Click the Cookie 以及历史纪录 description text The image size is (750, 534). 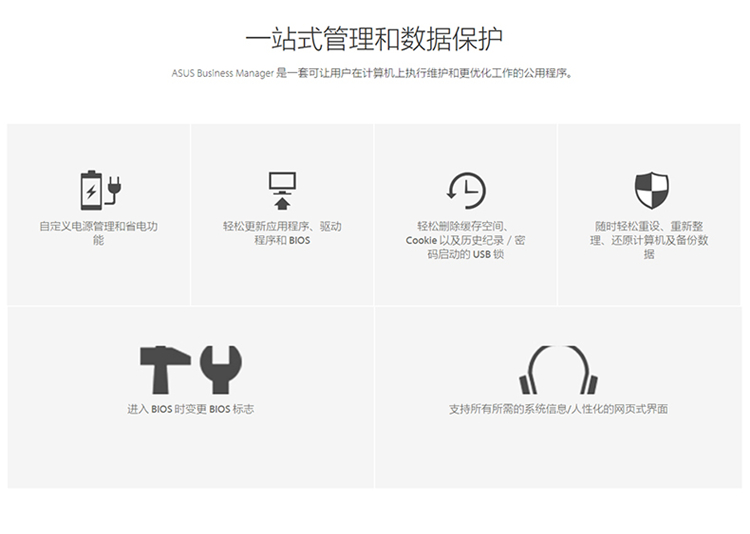(465, 240)
